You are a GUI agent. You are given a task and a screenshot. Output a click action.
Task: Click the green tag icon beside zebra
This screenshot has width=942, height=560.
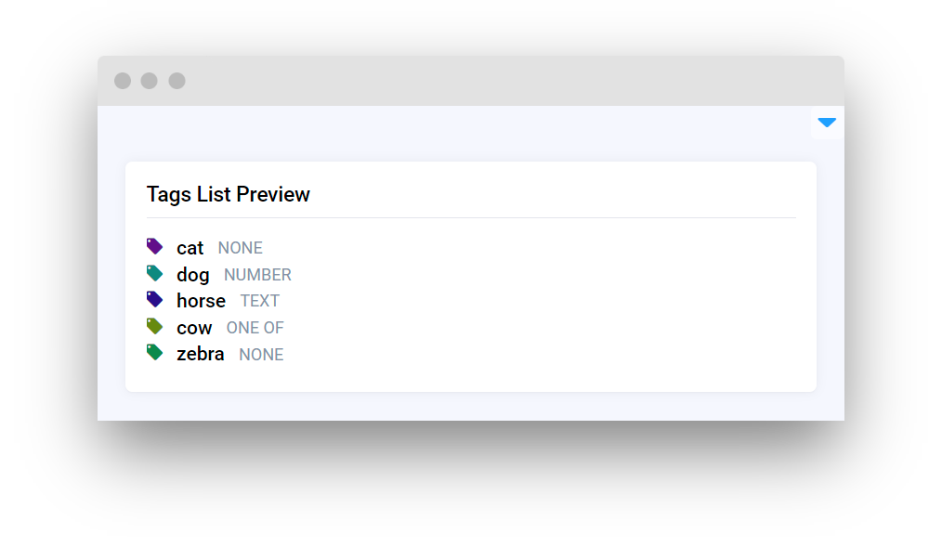point(154,353)
